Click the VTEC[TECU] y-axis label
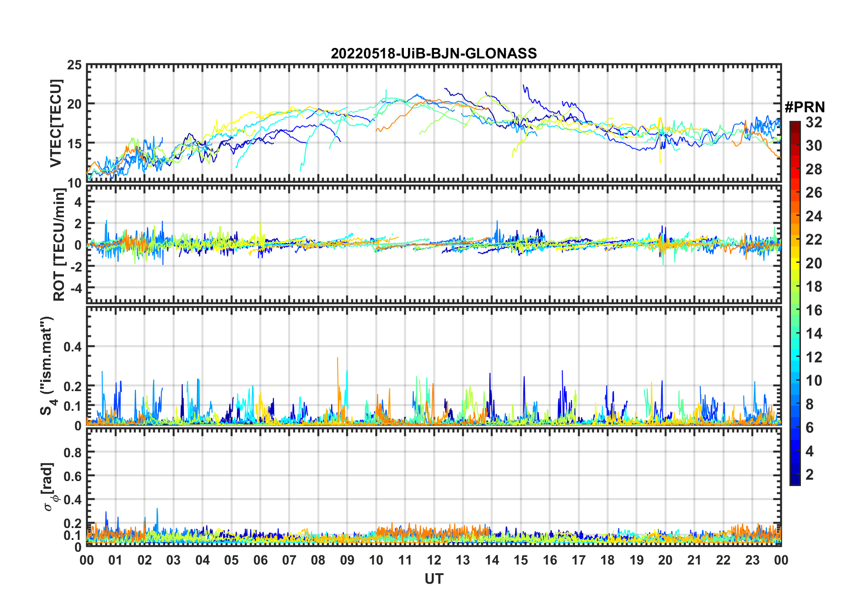 coord(56,123)
